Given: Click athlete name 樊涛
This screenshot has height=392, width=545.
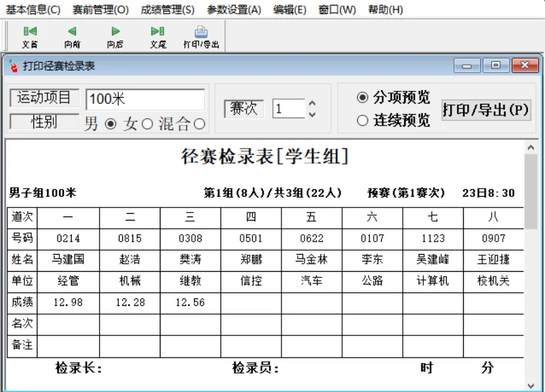Looking at the screenshot, I should pos(190,260).
